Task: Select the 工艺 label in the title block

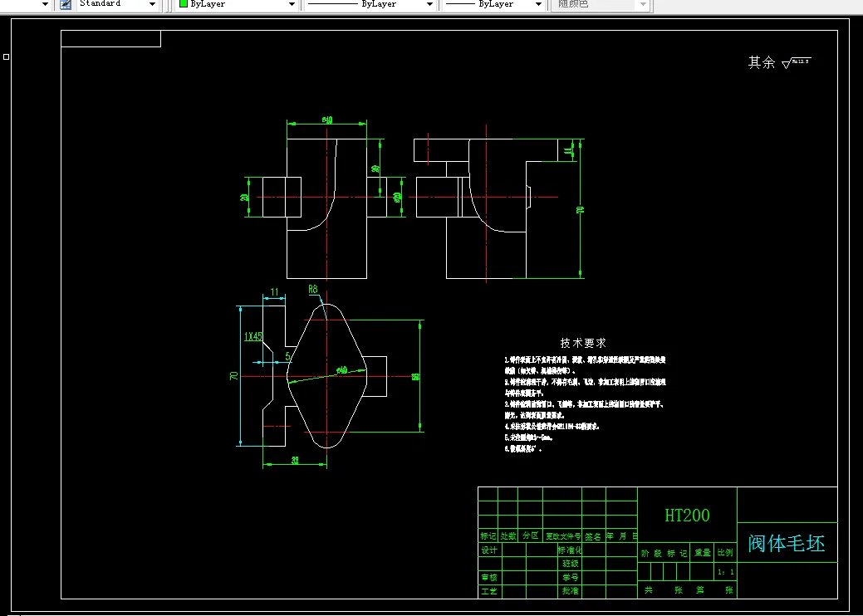Action: 489,591
